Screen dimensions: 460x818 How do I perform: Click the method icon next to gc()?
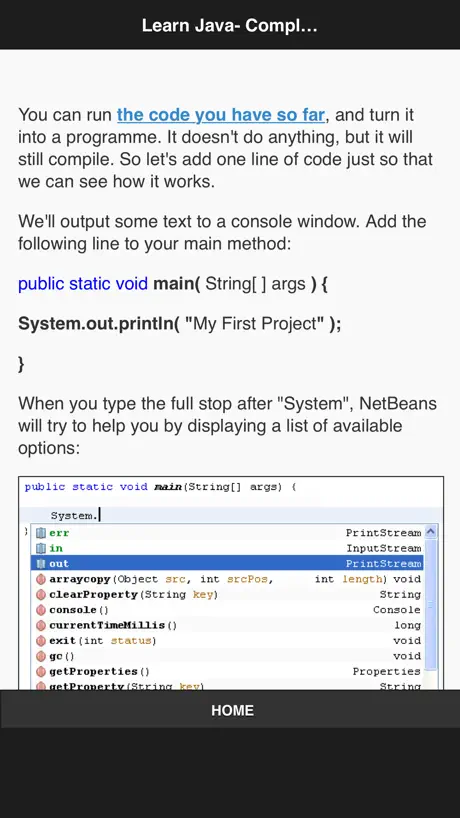click(x=41, y=656)
